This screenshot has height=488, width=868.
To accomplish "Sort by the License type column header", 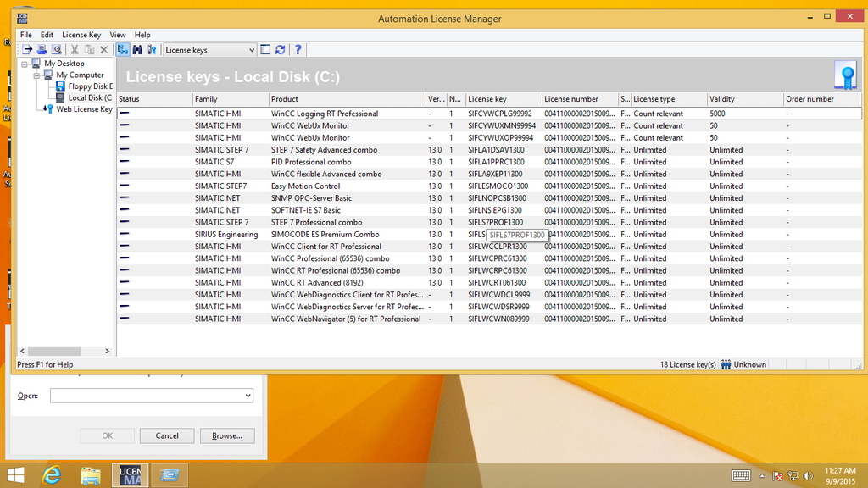I will 670,99.
